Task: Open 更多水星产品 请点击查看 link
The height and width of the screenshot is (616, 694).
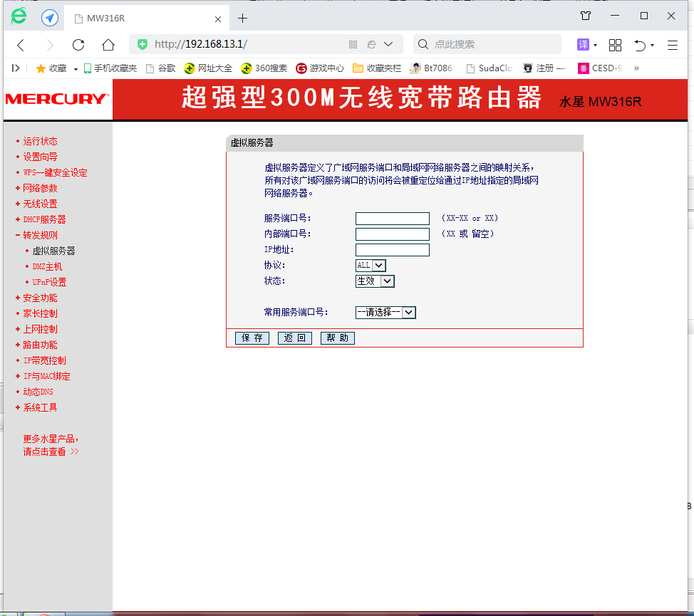Action: point(51,445)
